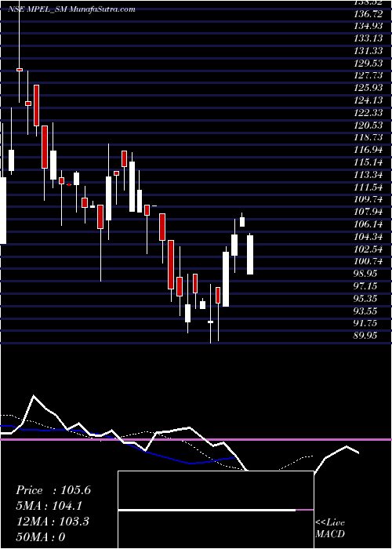Viewport: 392px width, 549px height.
Task: Click the 91.75 price axis label
Action: tap(365, 323)
